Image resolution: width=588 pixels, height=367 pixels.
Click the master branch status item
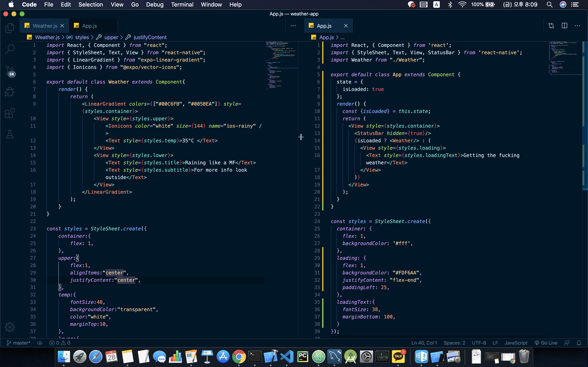[x=18, y=343]
